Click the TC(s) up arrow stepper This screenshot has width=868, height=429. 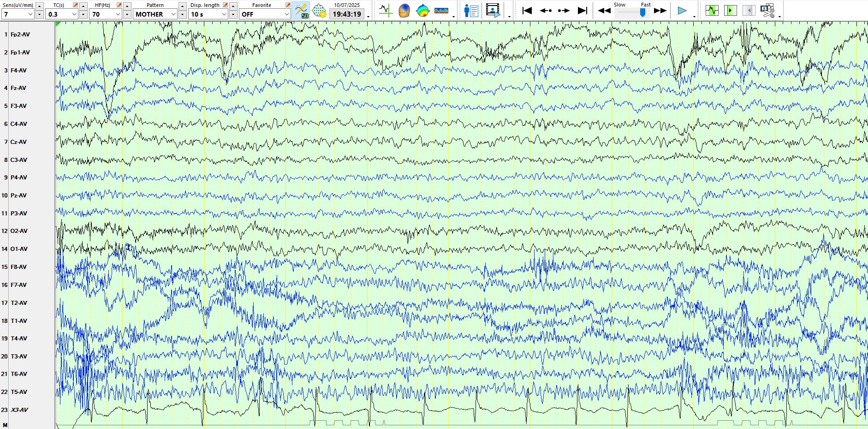click(x=83, y=6)
